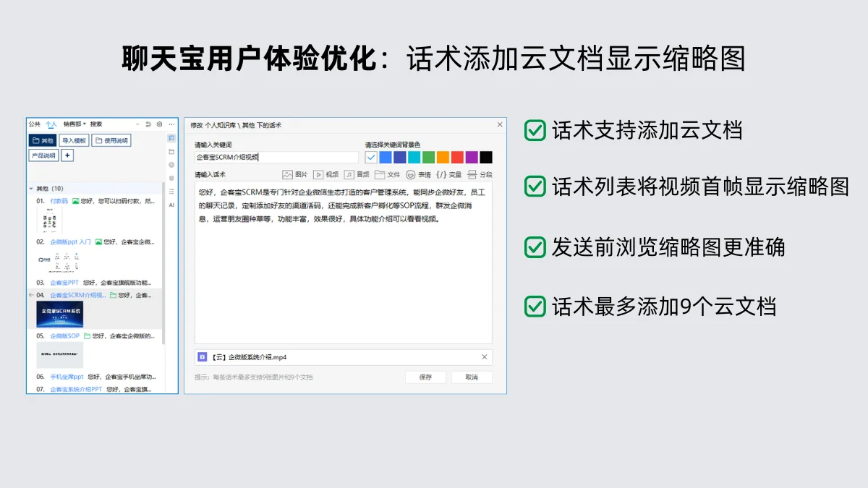Minimize the left panel with the dash icon
868x488 pixels.
tap(138, 124)
